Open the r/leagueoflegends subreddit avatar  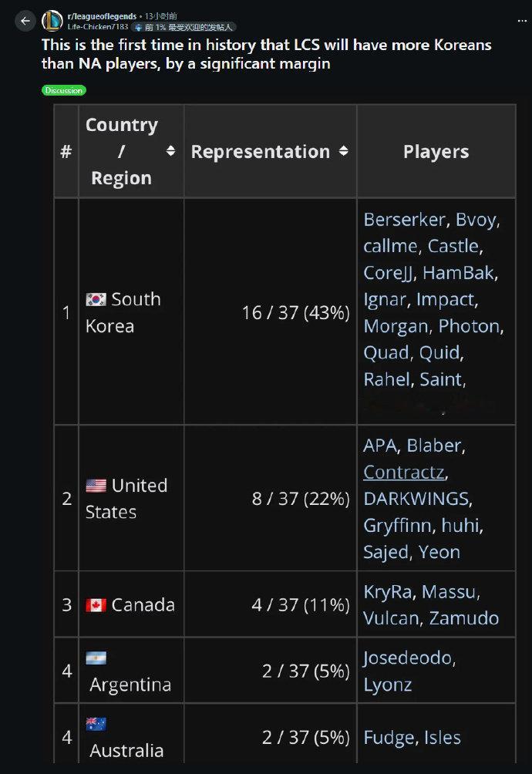click(52, 21)
